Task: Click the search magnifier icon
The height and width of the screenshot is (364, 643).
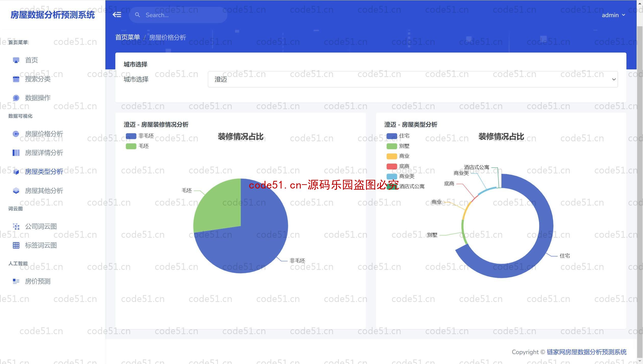Action: [x=138, y=15]
